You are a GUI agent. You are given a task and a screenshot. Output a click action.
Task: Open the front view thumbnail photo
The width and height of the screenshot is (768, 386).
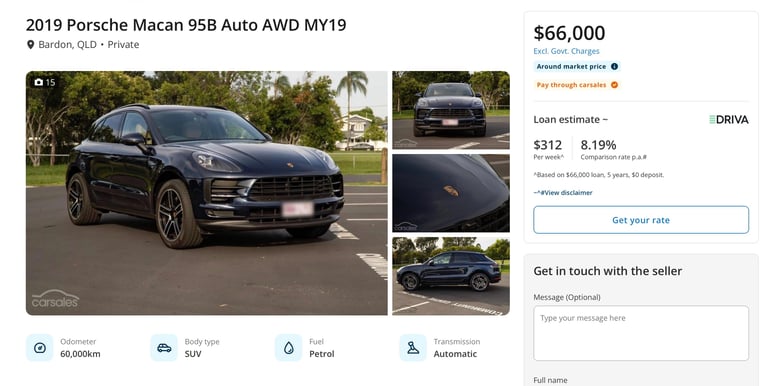coord(451,110)
